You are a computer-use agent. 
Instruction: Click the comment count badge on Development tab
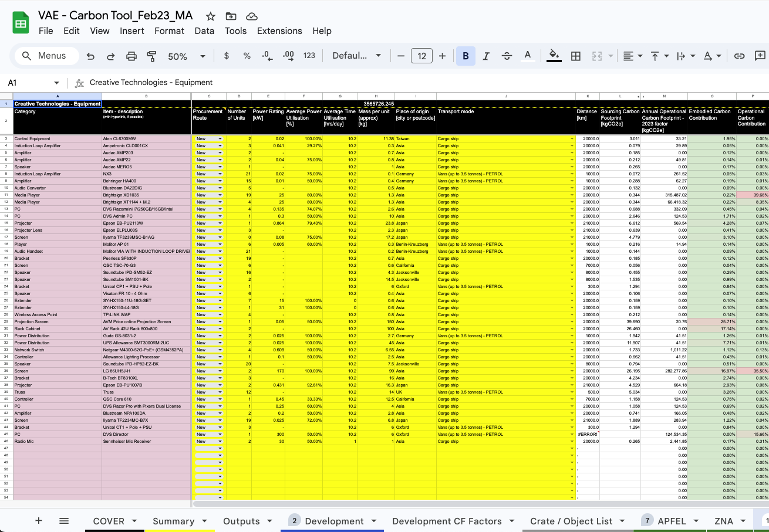click(294, 521)
